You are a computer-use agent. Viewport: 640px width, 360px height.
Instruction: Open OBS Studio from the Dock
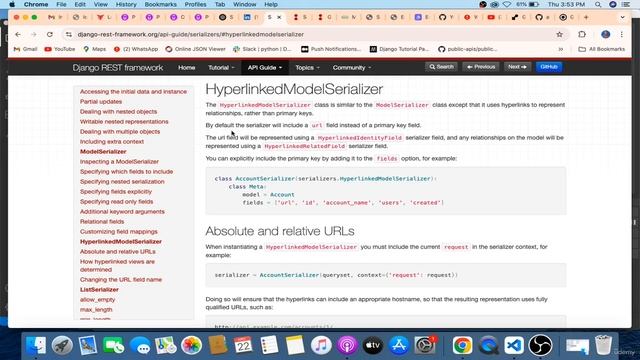pyautogui.click(x=540, y=345)
